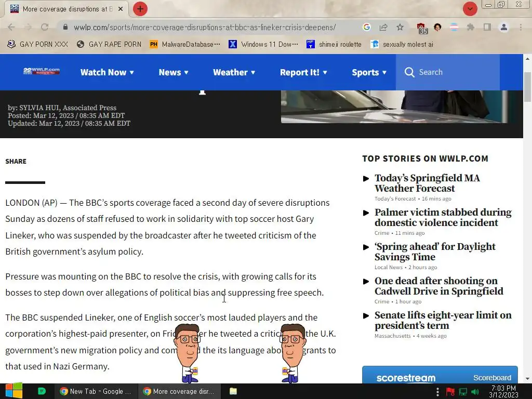
Task: Switch to New Tab - Google taskbar window
Action: point(96,391)
